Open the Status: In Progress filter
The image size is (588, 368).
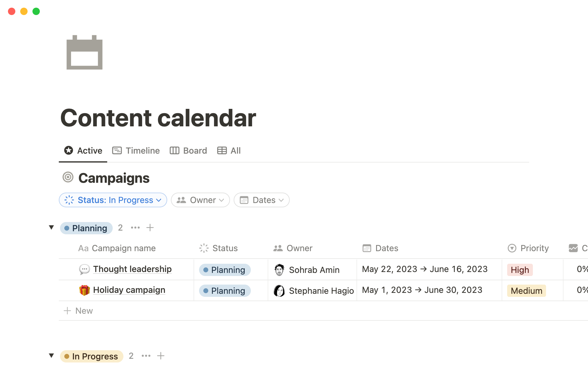tap(113, 200)
